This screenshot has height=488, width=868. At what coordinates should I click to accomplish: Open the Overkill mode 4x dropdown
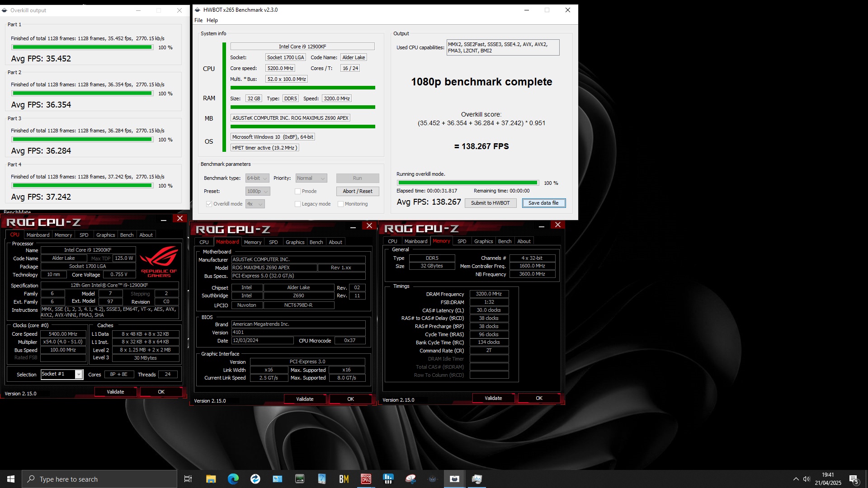pyautogui.click(x=255, y=204)
